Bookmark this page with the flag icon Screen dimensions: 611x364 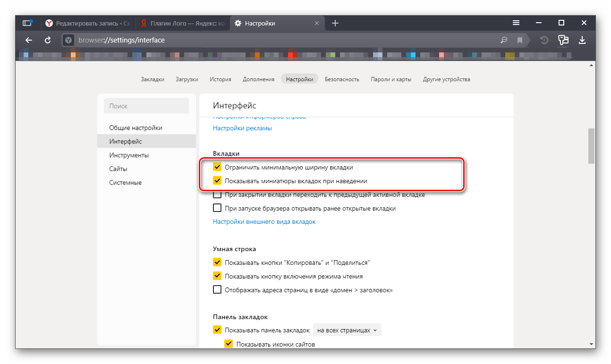(x=519, y=41)
